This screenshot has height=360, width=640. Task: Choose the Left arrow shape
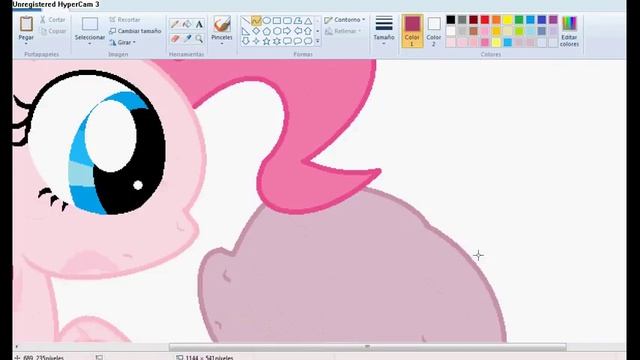click(298, 31)
